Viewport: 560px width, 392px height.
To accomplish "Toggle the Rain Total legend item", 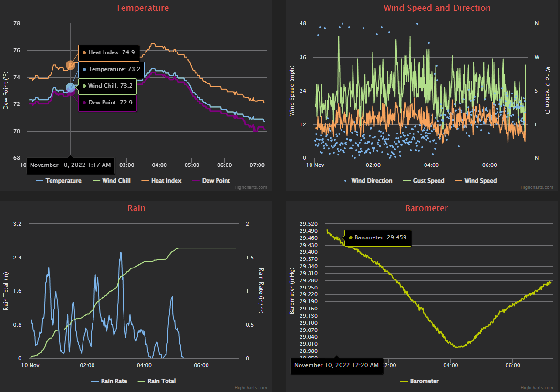I will coord(156,381).
